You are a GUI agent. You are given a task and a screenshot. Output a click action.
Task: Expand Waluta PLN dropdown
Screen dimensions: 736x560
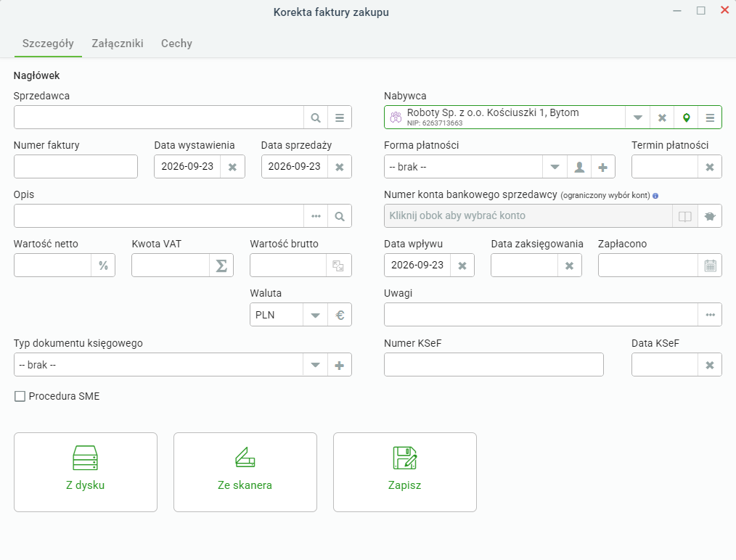(x=316, y=315)
